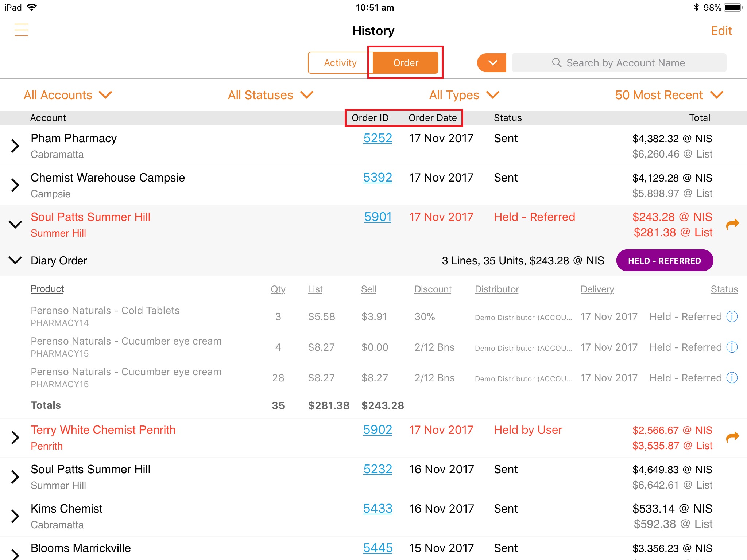Expand the Kims Chemist row

tap(15, 516)
